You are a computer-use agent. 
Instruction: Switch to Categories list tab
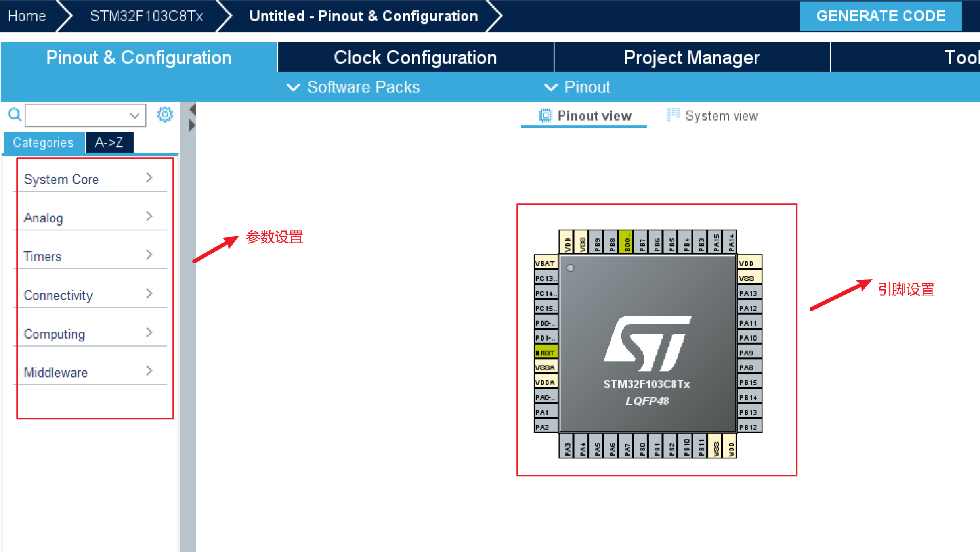[x=44, y=142]
